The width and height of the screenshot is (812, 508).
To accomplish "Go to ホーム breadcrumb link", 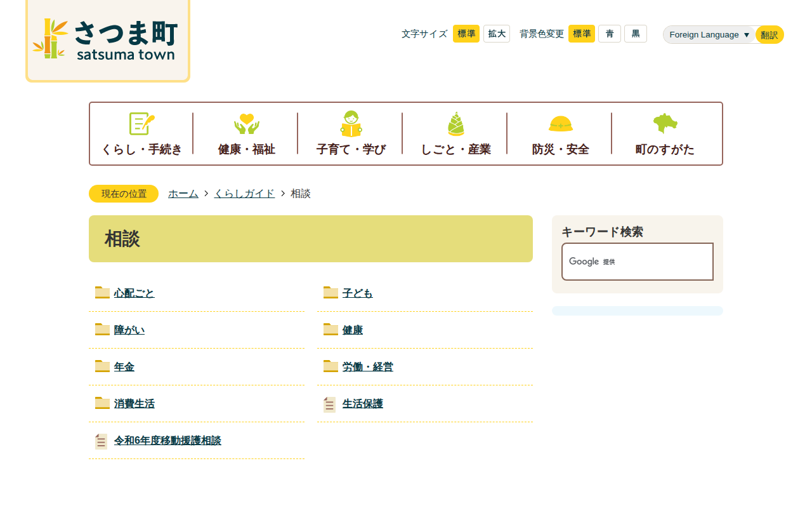I will [x=183, y=194].
